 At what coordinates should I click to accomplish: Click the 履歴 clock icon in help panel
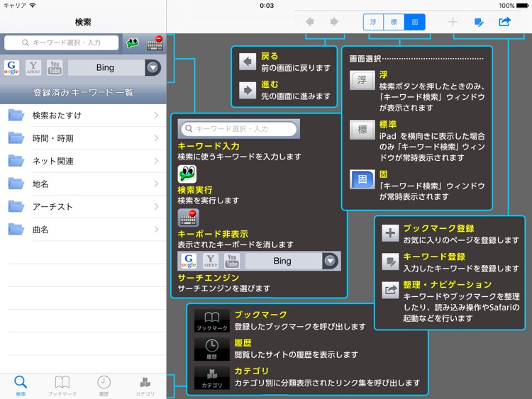click(212, 349)
